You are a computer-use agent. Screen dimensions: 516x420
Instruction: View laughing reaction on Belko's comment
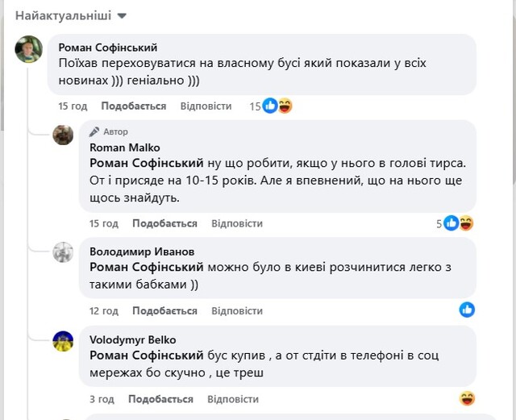coord(467,398)
